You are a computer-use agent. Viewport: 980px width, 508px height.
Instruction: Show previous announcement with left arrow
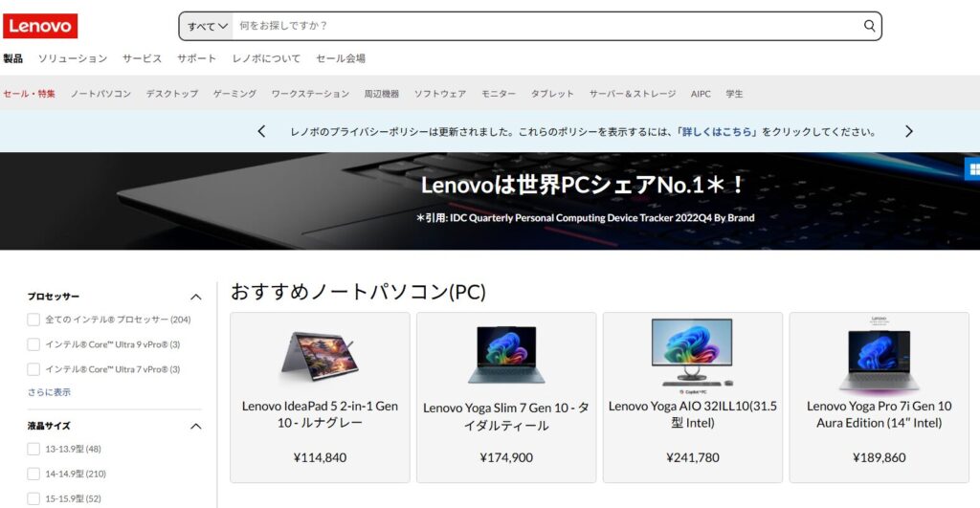262,131
